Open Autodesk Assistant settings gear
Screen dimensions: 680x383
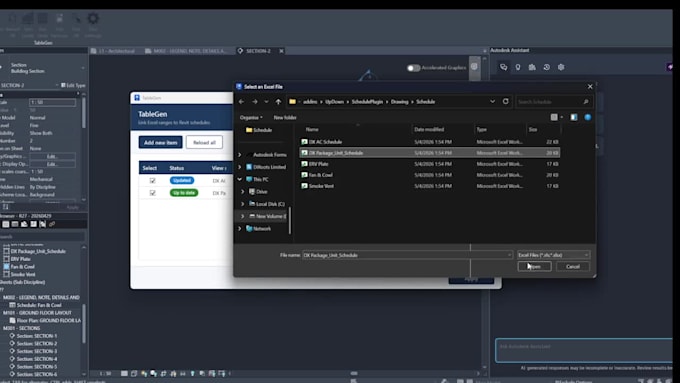(561, 67)
